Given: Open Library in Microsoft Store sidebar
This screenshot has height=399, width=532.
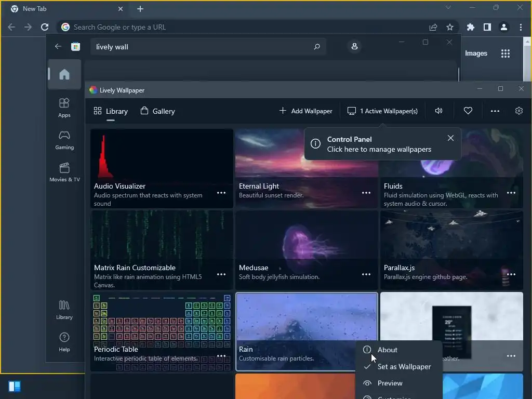Looking at the screenshot, I should (x=64, y=310).
